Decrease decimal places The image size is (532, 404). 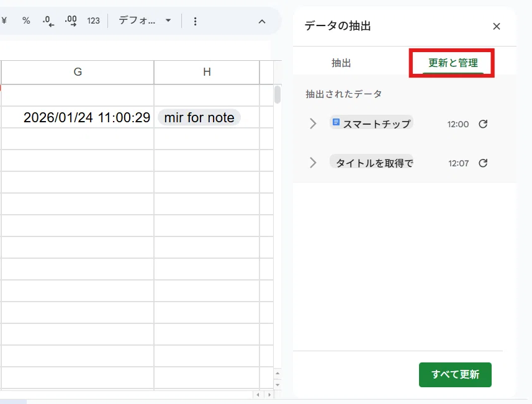[x=48, y=21]
